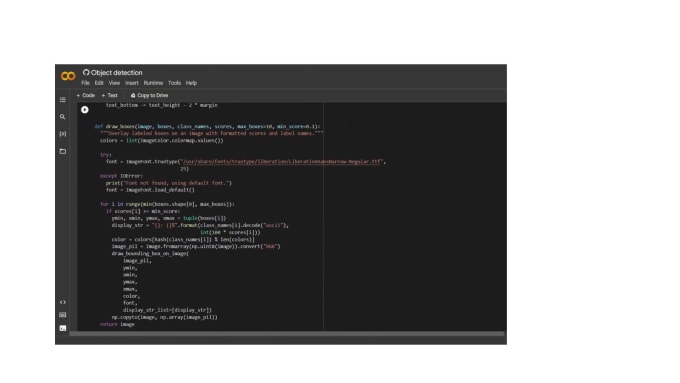Run the code cell play button
This screenshot has width=680, height=383.
(85, 110)
